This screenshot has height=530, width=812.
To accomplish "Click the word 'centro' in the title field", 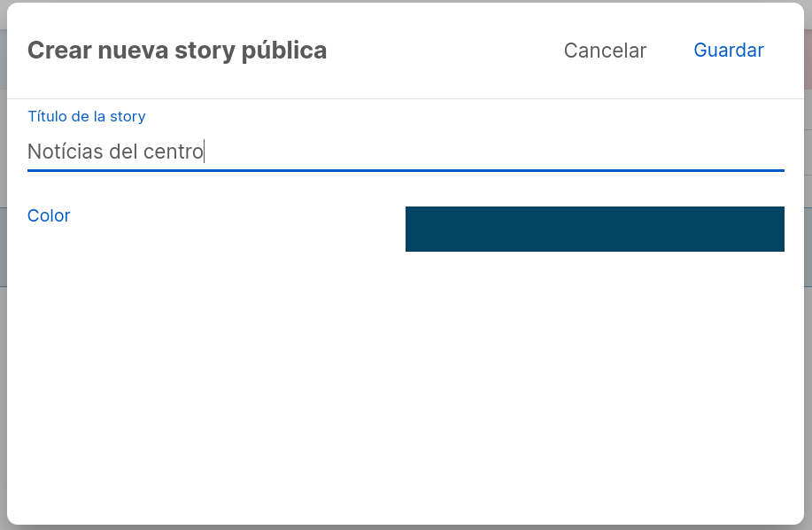I will [174, 152].
